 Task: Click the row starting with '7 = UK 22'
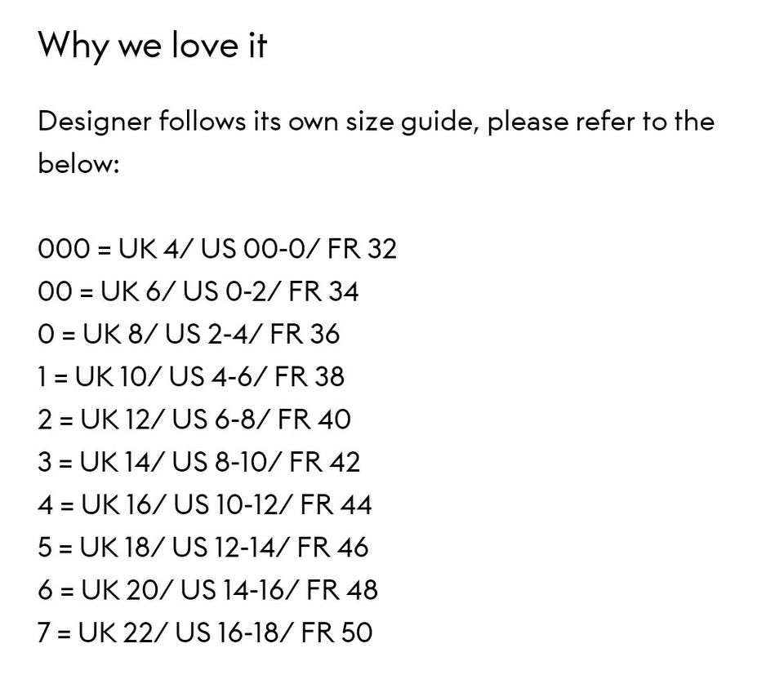point(205,632)
